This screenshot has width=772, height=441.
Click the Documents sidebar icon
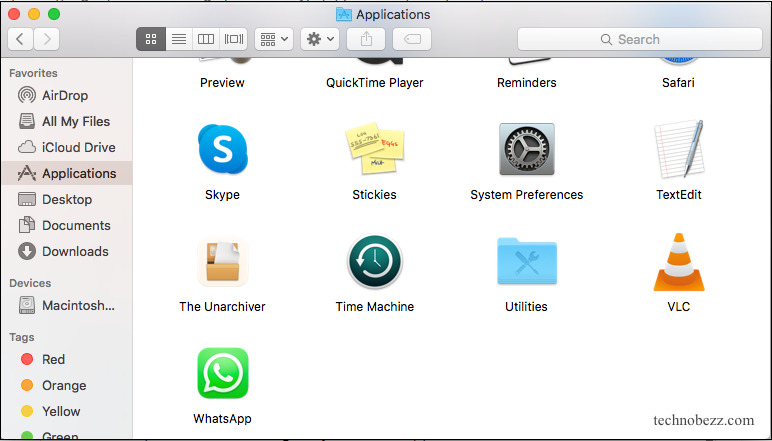click(x=27, y=225)
